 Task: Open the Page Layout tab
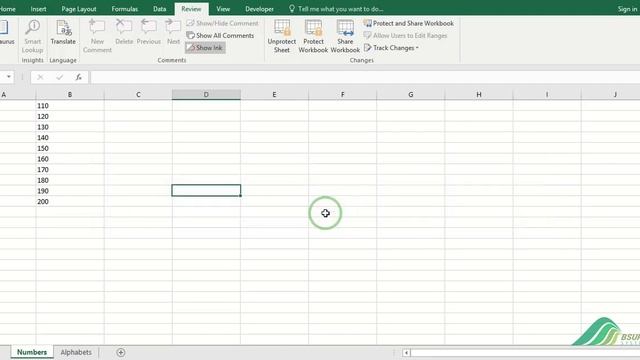click(x=79, y=9)
